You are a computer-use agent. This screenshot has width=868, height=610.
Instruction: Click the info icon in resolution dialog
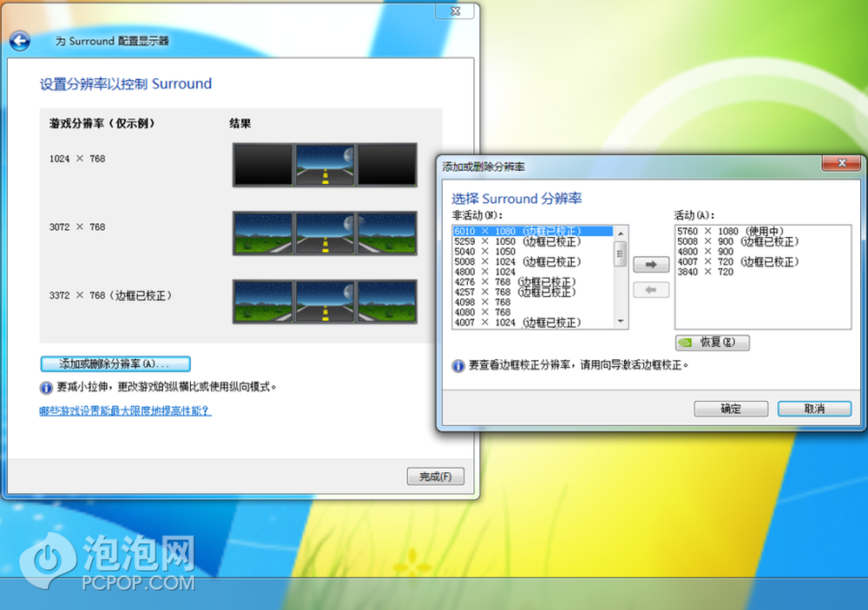[x=457, y=366]
